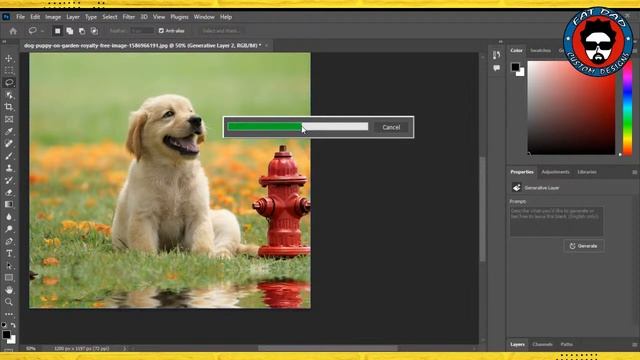Image resolution: width=640 pixels, height=360 pixels.
Task: Click the Home icon in options bar
Action: coord(13,31)
